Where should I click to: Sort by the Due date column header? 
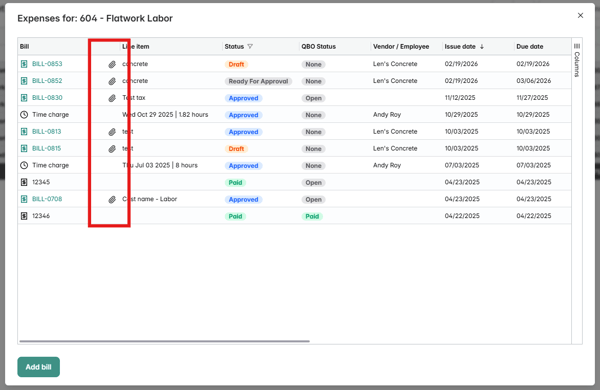pyautogui.click(x=530, y=46)
